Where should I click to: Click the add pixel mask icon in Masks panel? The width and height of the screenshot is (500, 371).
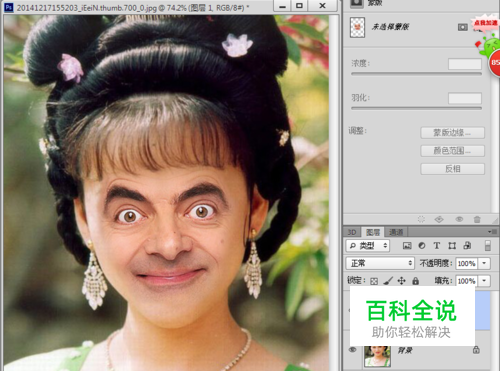[463, 27]
